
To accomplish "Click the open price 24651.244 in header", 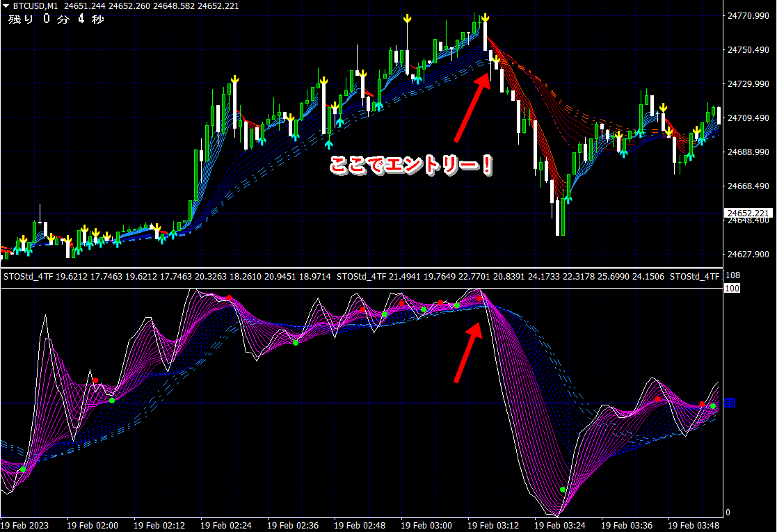I will 84,6.
